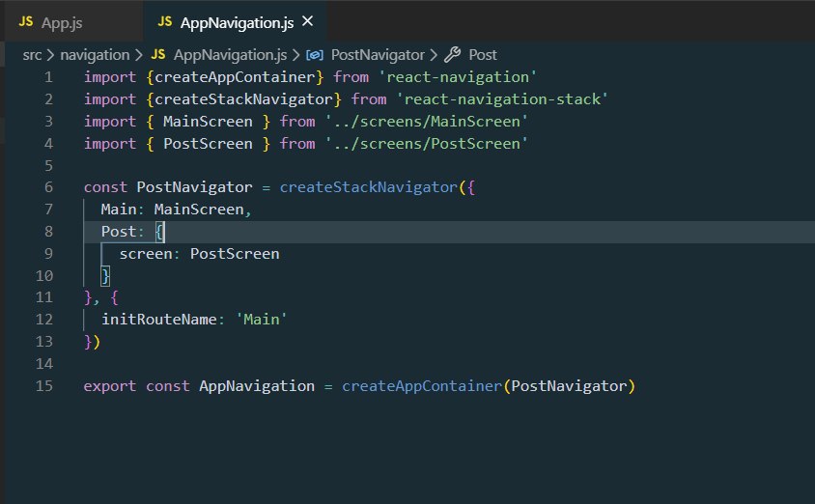Click createAppContainer call on line 15
815x504 pixels.
422,386
